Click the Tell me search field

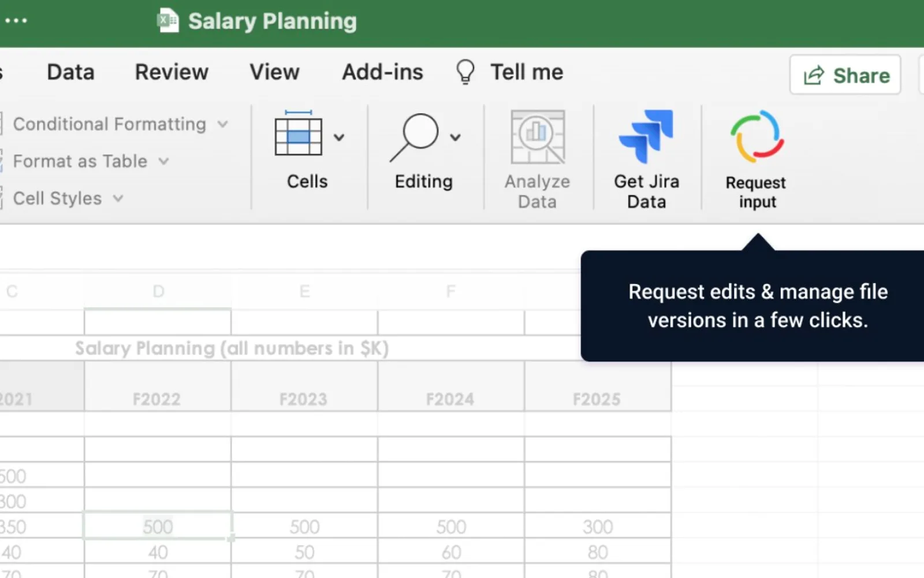point(526,72)
